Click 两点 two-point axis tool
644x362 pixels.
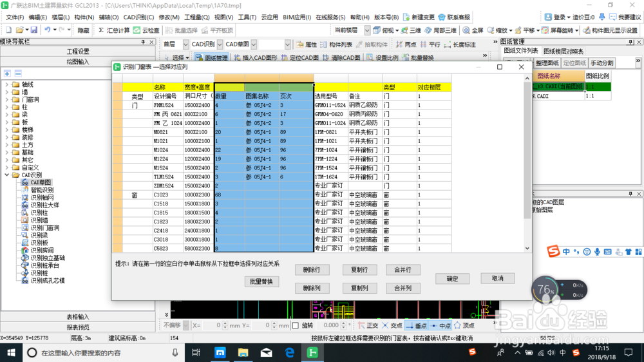click(x=406, y=44)
